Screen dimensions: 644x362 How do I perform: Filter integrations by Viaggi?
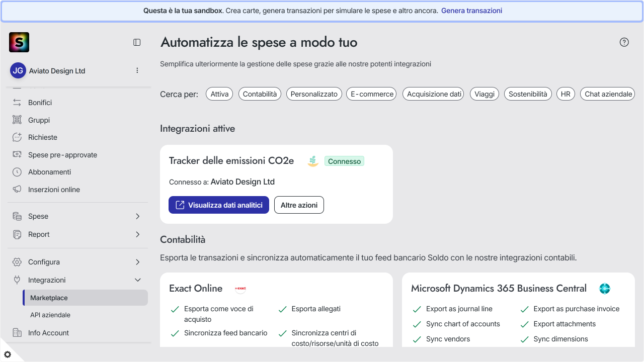[x=485, y=94]
